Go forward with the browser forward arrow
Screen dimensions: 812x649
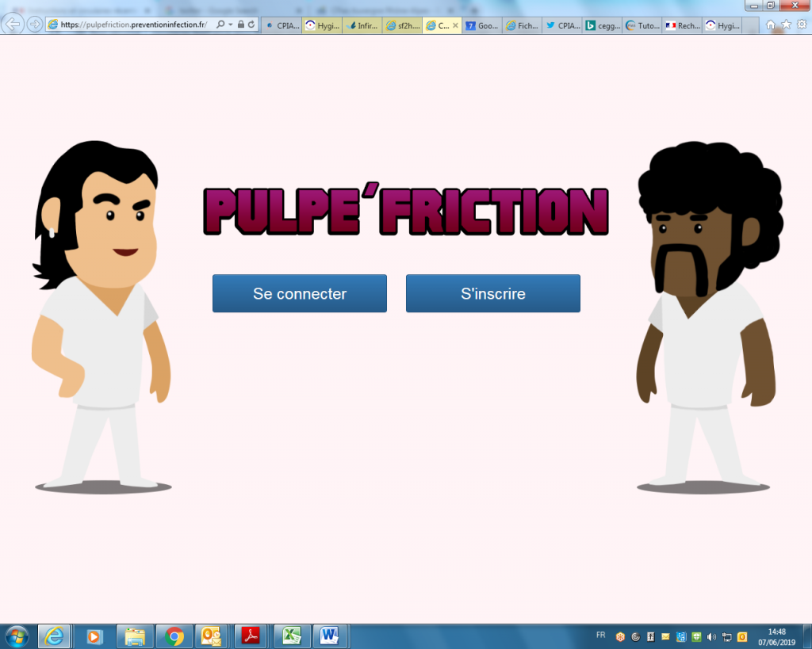pyautogui.click(x=35, y=25)
